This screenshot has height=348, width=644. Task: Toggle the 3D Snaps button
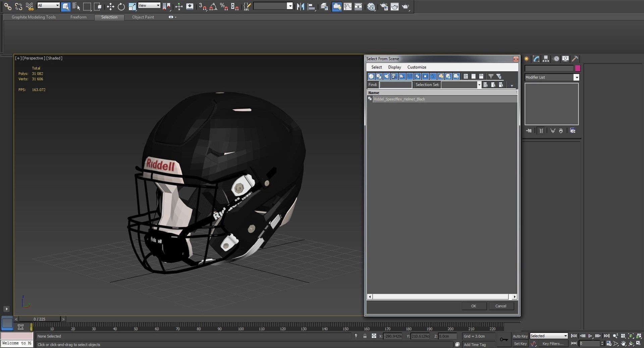click(203, 6)
